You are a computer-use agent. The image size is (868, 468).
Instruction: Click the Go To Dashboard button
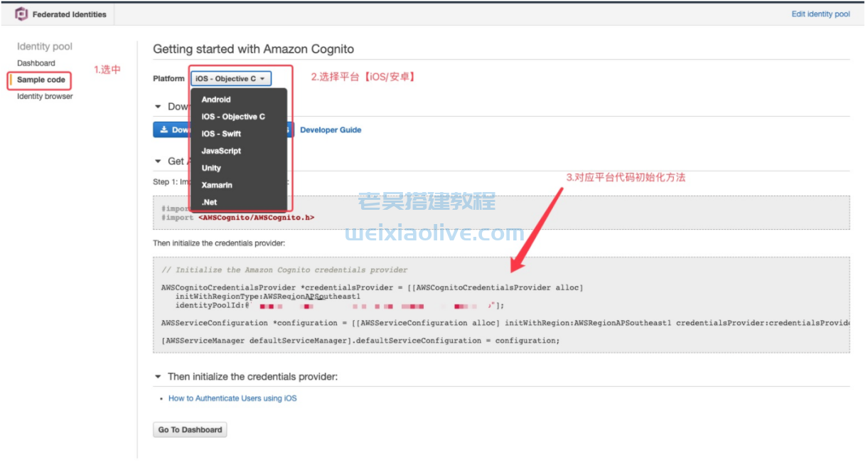click(x=190, y=430)
